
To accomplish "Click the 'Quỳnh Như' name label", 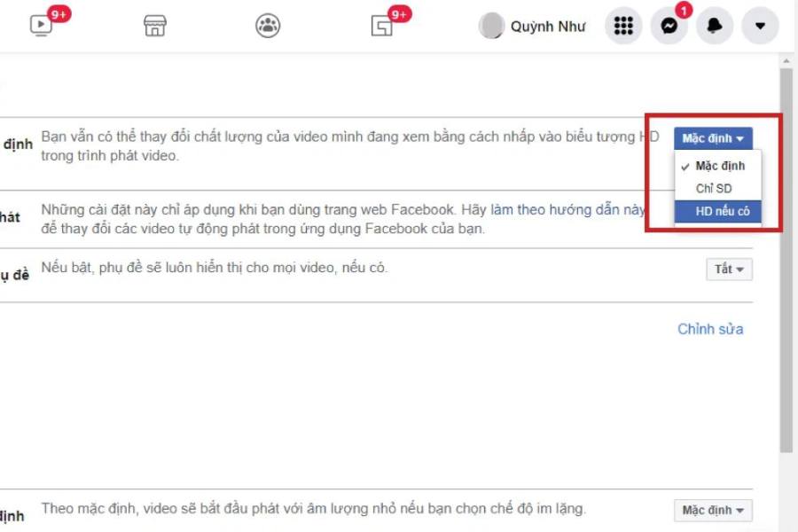I will click(547, 27).
